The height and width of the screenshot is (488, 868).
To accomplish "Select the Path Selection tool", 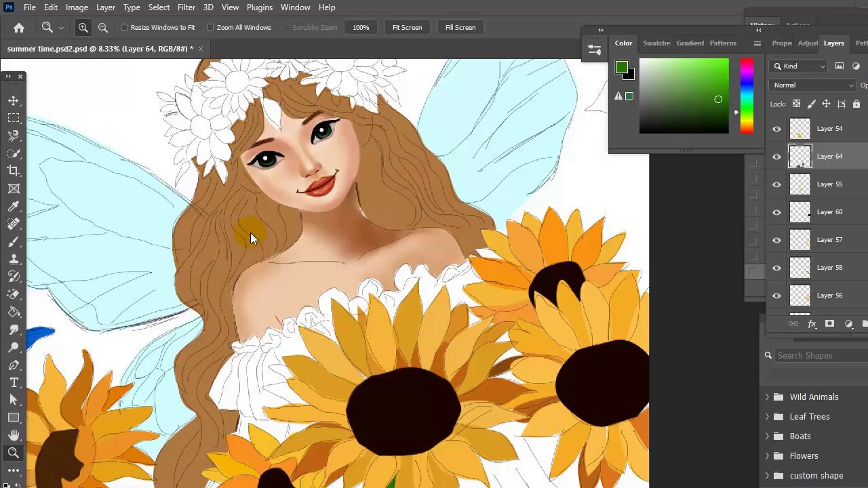I will tap(14, 400).
